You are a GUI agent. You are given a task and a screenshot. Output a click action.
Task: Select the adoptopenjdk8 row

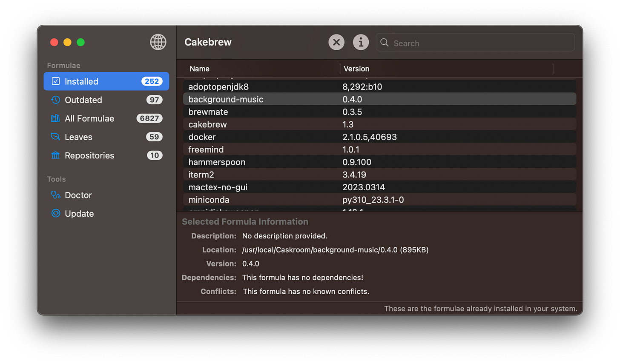point(380,86)
